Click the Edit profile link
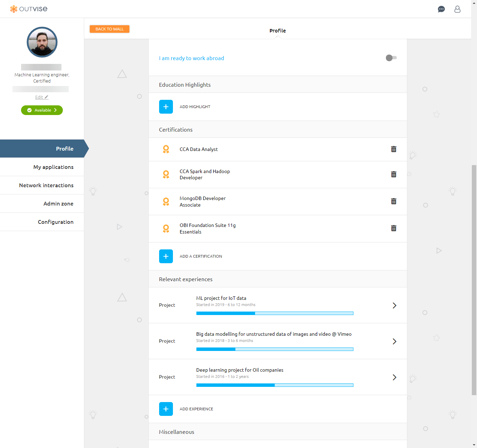Image resolution: width=477 pixels, height=448 pixels. point(42,97)
